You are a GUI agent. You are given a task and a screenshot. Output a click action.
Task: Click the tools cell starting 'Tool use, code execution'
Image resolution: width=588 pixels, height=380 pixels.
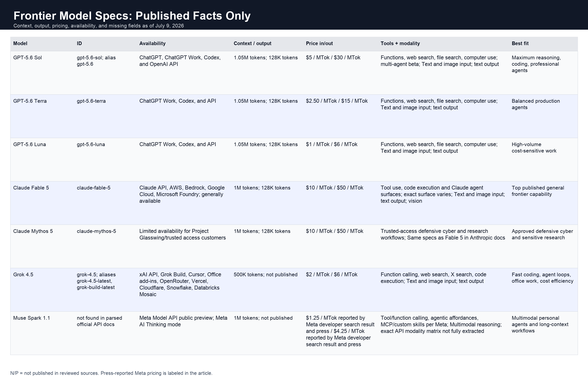click(443, 194)
